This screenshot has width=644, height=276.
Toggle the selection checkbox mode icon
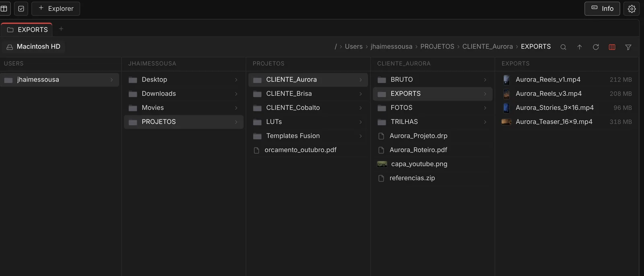[x=21, y=8]
